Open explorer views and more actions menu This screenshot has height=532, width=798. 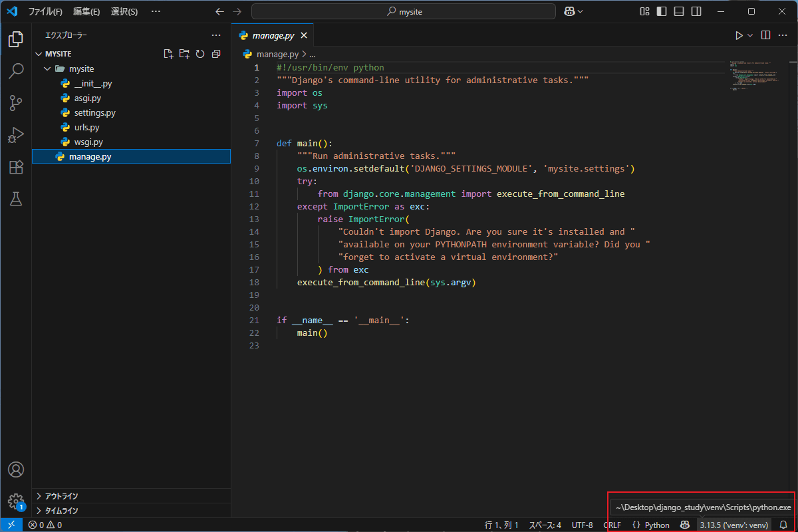[216, 35]
